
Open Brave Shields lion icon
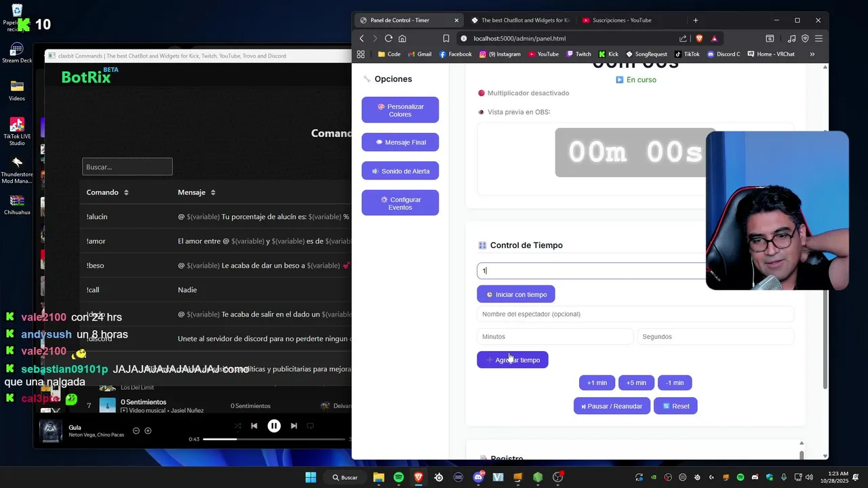point(699,39)
